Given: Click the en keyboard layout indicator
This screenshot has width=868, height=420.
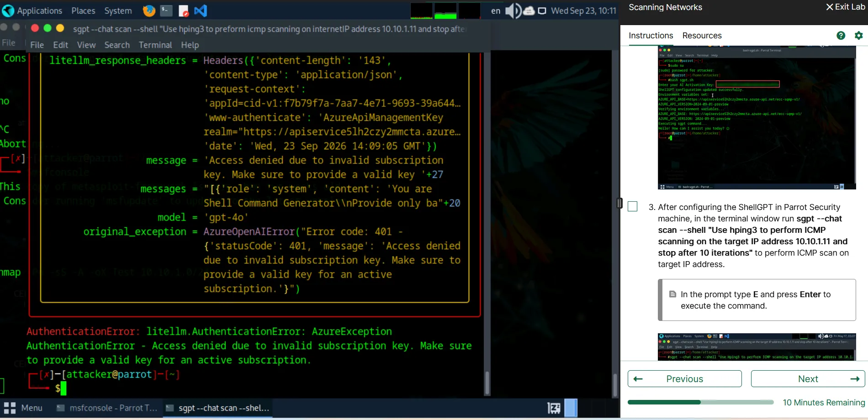Looking at the screenshot, I should tap(496, 10).
